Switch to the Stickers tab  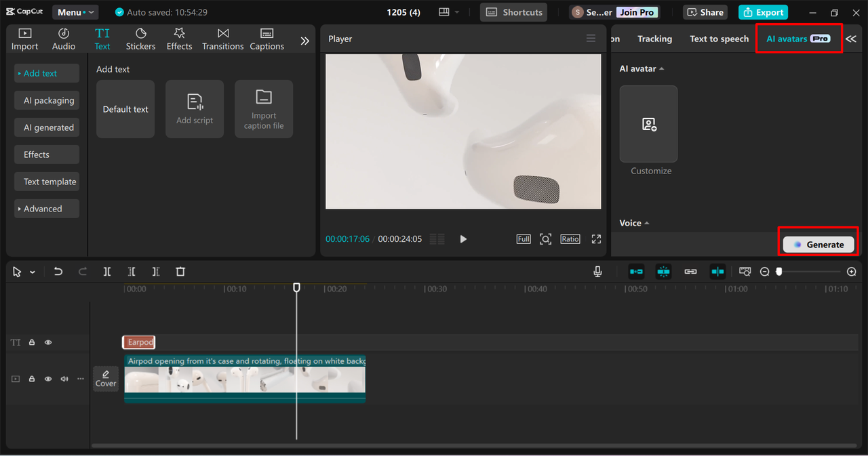pos(140,39)
